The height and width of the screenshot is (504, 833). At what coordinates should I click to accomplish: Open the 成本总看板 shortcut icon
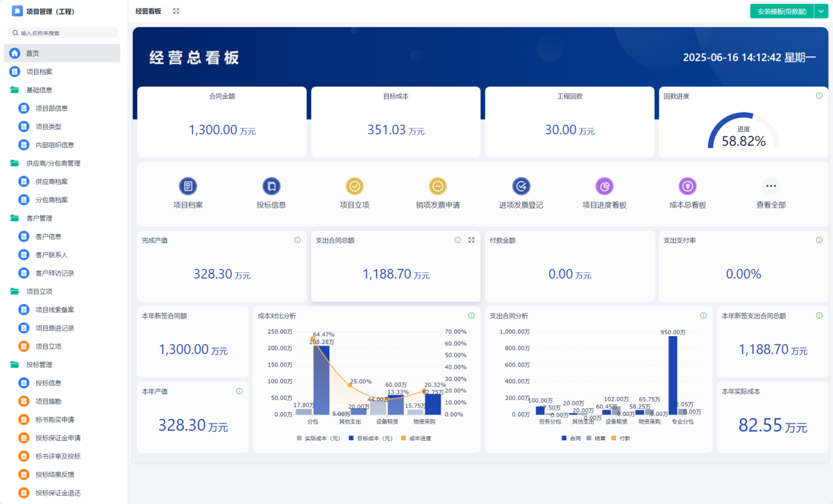pyautogui.click(x=687, y=186)
